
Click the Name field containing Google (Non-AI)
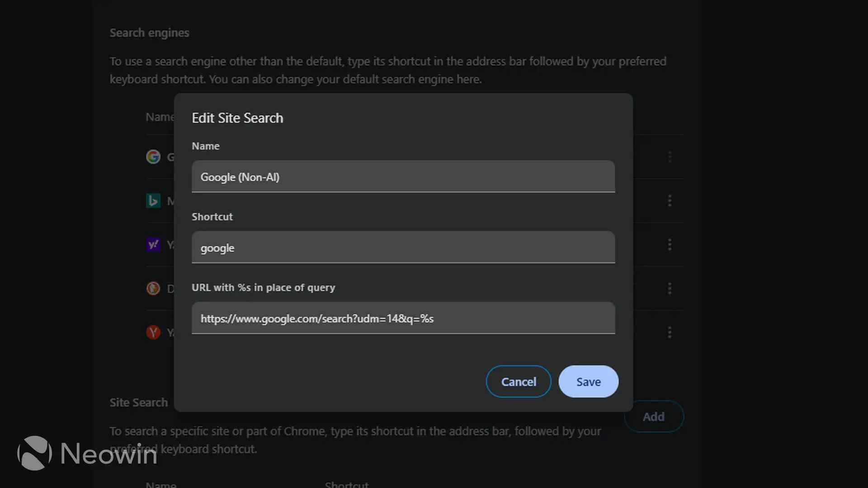pos(403,177)
